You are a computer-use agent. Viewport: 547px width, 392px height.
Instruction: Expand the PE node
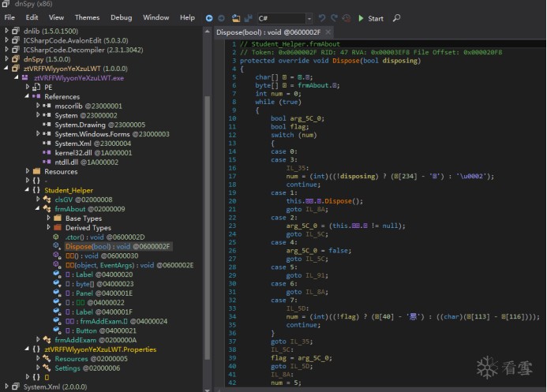pyautogui.click(x=27, y=87)
